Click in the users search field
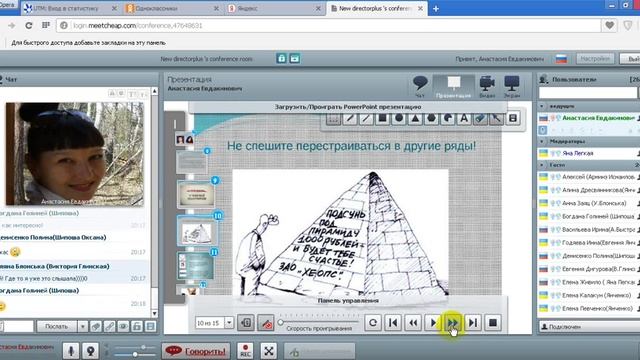640x360 pixels. pos(588,93)
